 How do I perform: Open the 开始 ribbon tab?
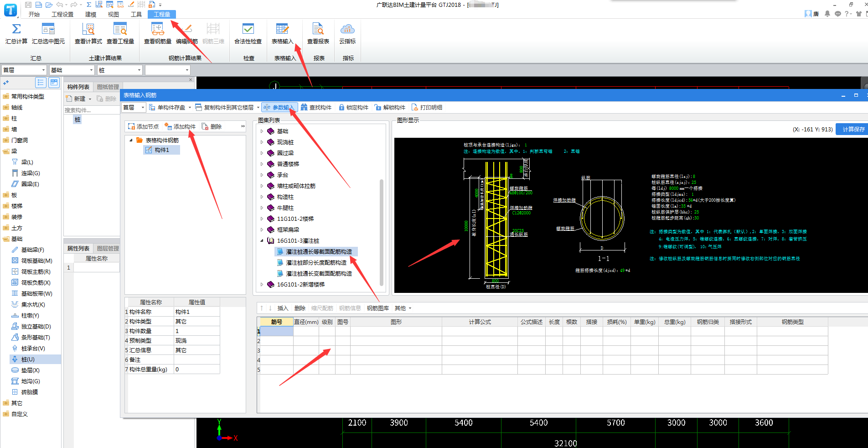pos(34,14)
